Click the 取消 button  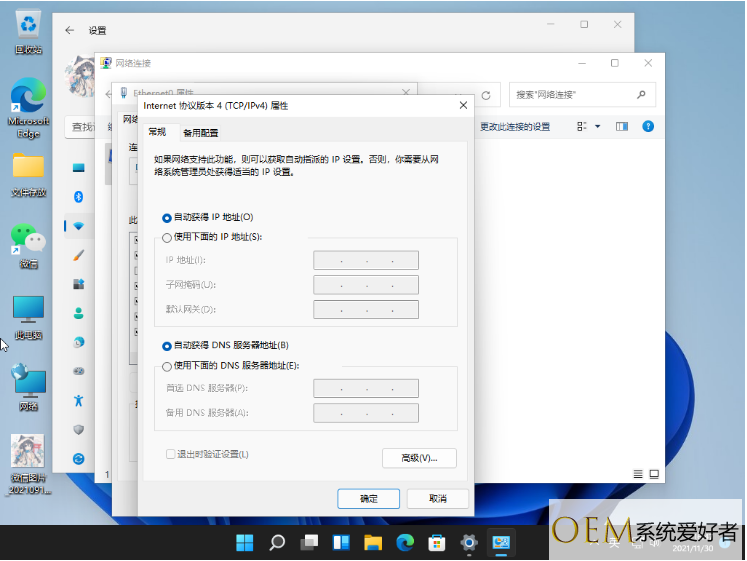point(437,498)
